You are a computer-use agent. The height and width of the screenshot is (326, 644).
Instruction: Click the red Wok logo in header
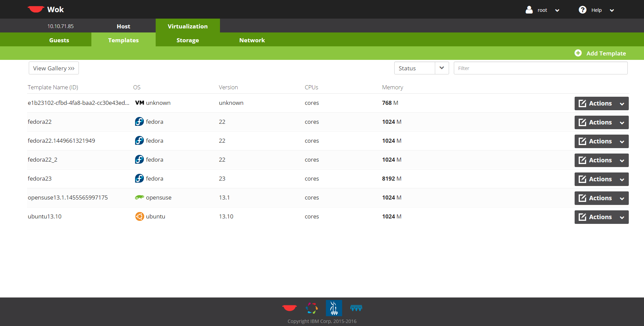pos(36,9)
